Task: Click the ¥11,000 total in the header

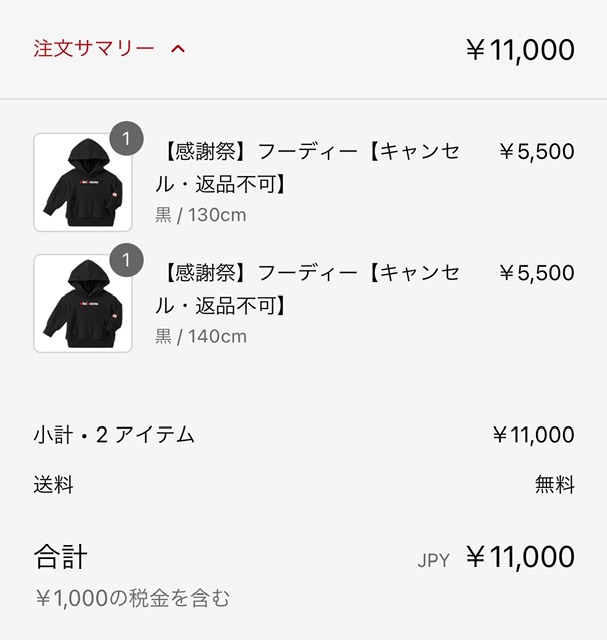Action: click(520, 49)
